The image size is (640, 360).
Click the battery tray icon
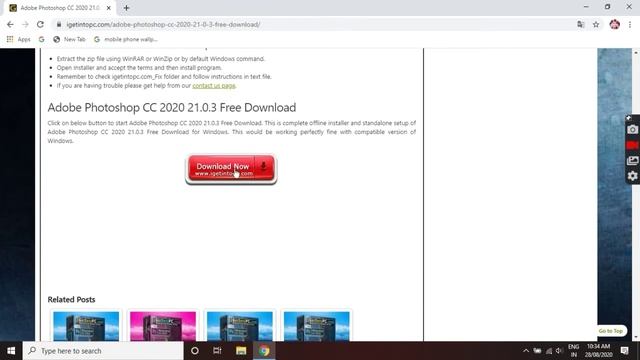538,351
